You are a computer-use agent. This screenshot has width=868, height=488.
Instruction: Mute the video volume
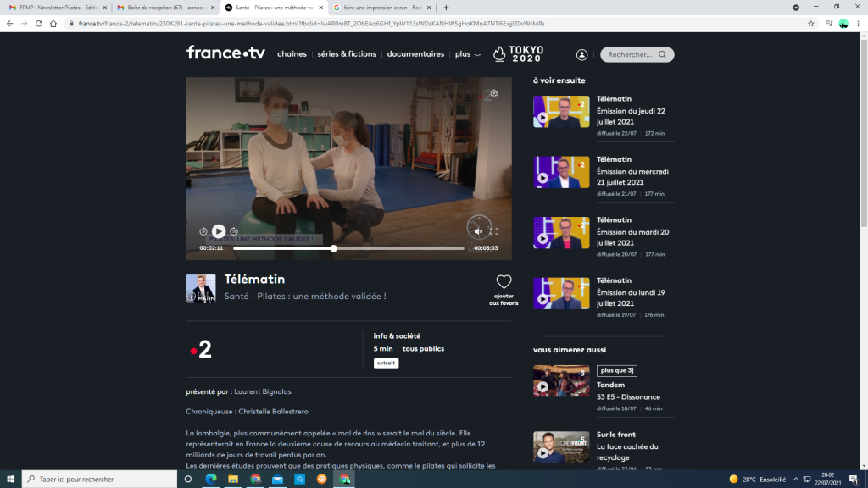[x=478, y=231]
